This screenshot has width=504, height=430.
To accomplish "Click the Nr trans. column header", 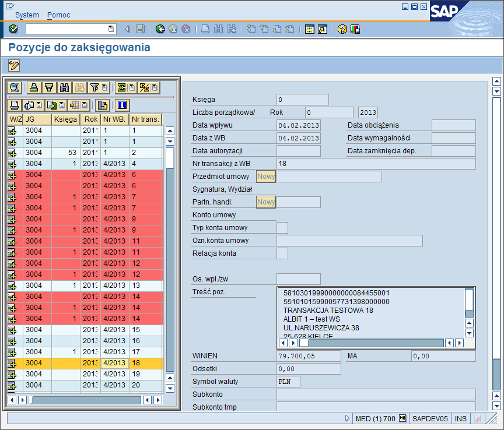I will [146, 119].
